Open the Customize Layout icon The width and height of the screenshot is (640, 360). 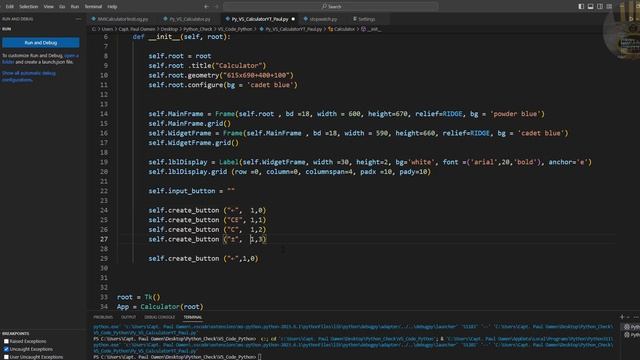[609, 7]
